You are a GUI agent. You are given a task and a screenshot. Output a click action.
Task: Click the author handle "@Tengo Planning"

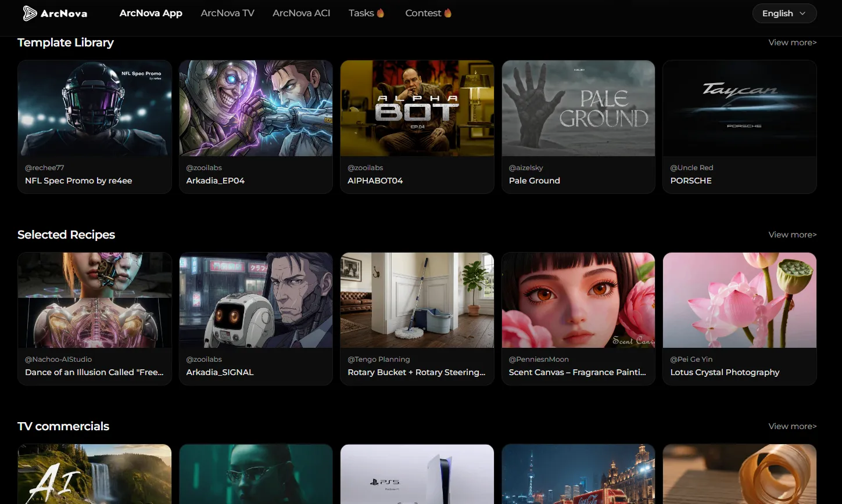[x=379, y=359]
